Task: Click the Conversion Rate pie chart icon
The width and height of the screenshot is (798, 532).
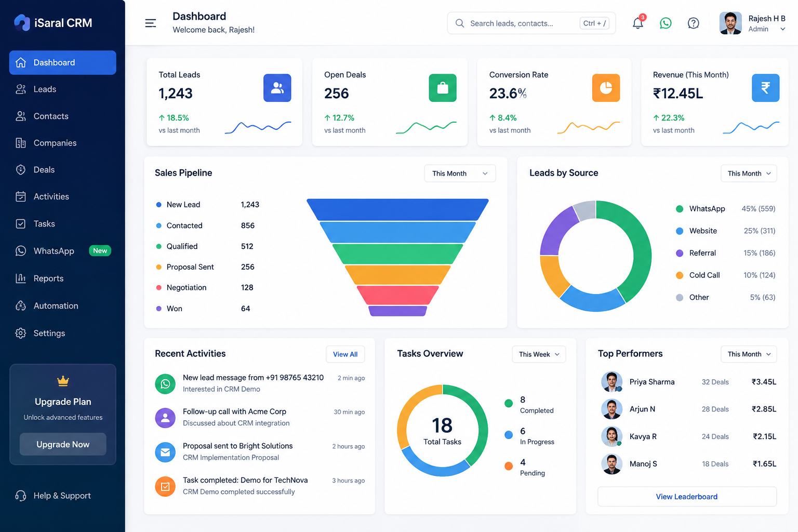Action: 606,88
